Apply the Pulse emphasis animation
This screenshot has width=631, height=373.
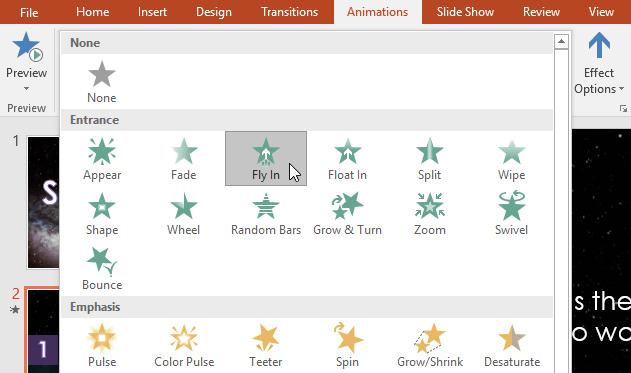coord(102,346)
